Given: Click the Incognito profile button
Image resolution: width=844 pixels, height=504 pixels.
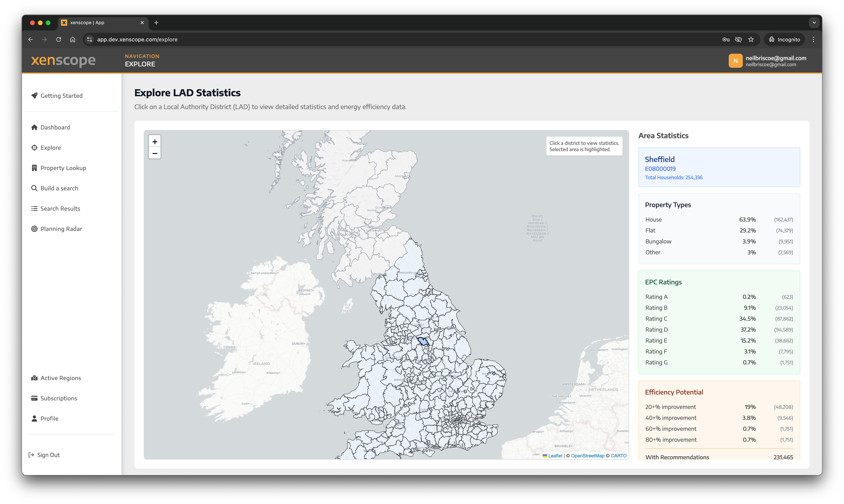Looking at the screenshot, I should [x=785, y=39].
